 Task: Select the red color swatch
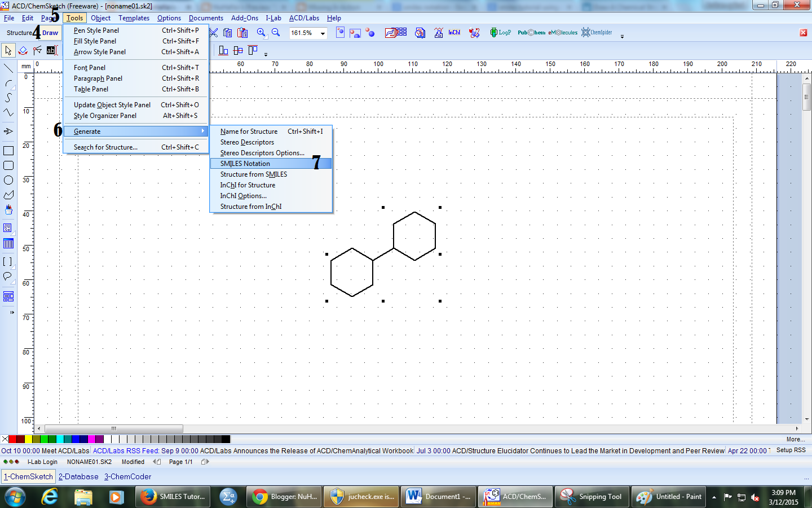[12, 439]
